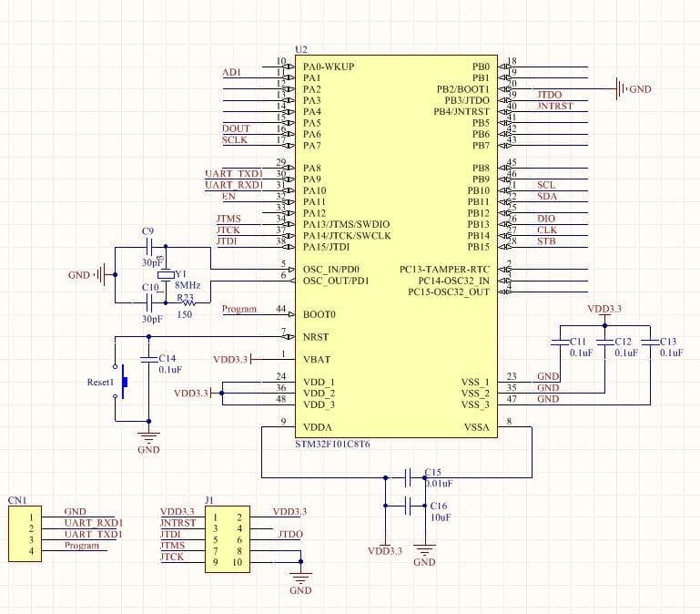Click the JTDI net label near PA15

coord(227,241)
